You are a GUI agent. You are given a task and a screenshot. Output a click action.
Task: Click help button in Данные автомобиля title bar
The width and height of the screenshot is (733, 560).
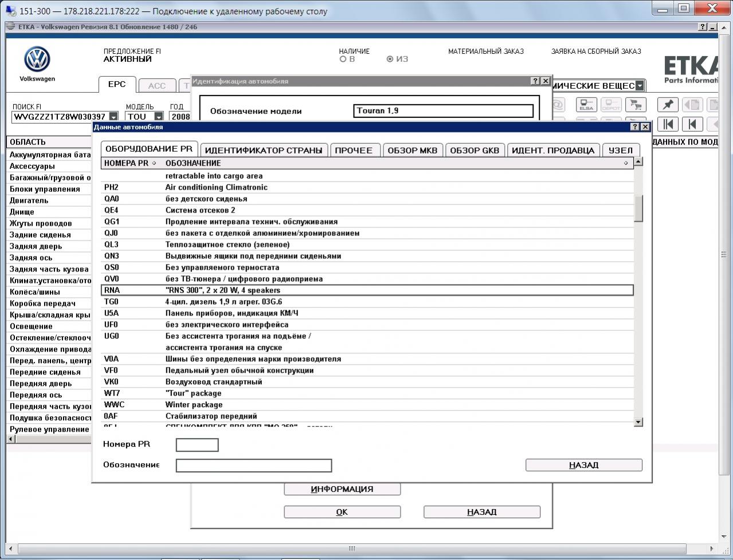click(x=634, y=127)
